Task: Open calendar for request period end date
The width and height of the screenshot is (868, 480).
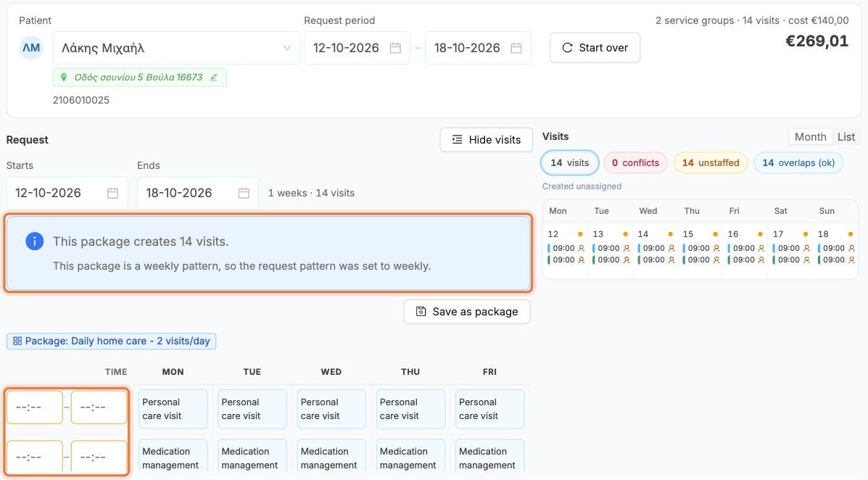Action: (516, 48)
